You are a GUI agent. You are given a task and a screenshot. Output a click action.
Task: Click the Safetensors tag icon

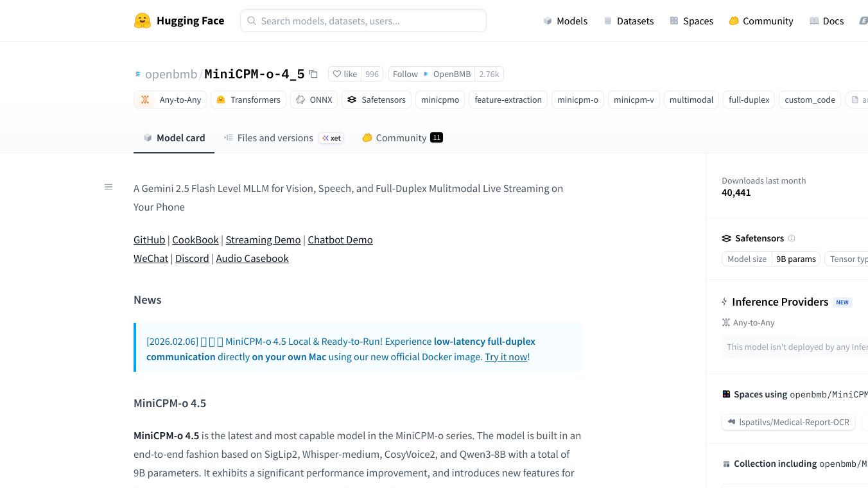pos(352,100)
